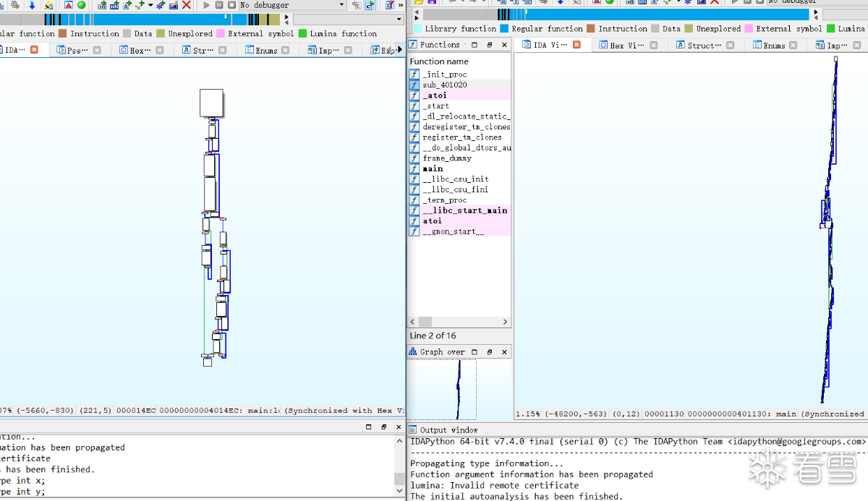
Task: Click the function icon beside __do_global_dtors_aux
Action: point(414,147)
